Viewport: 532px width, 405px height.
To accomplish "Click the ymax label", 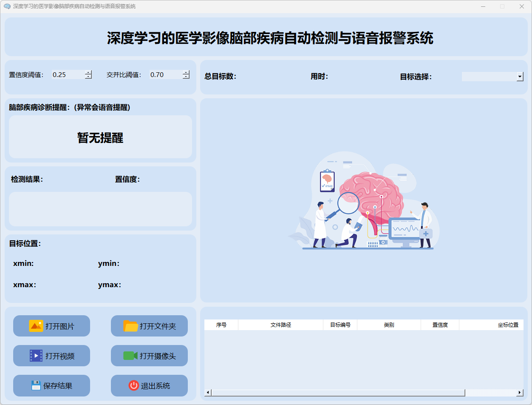I will pos(110,285).
